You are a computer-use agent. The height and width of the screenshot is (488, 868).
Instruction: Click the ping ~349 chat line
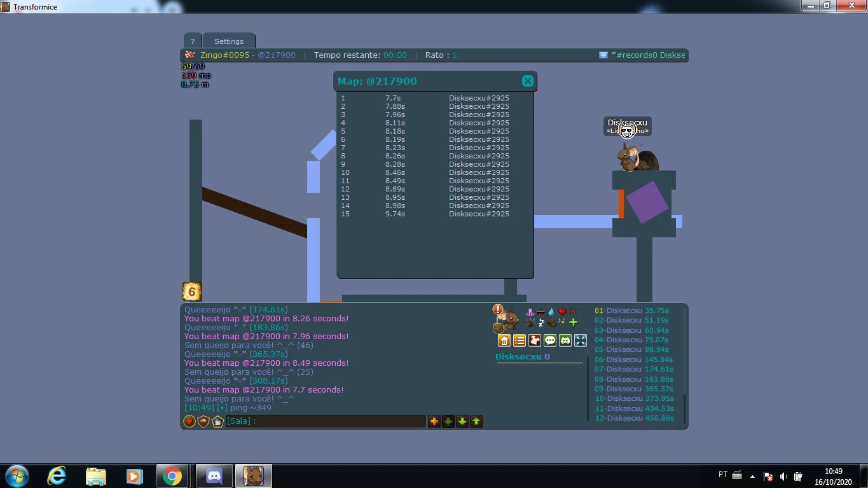[x=228, y=408]
